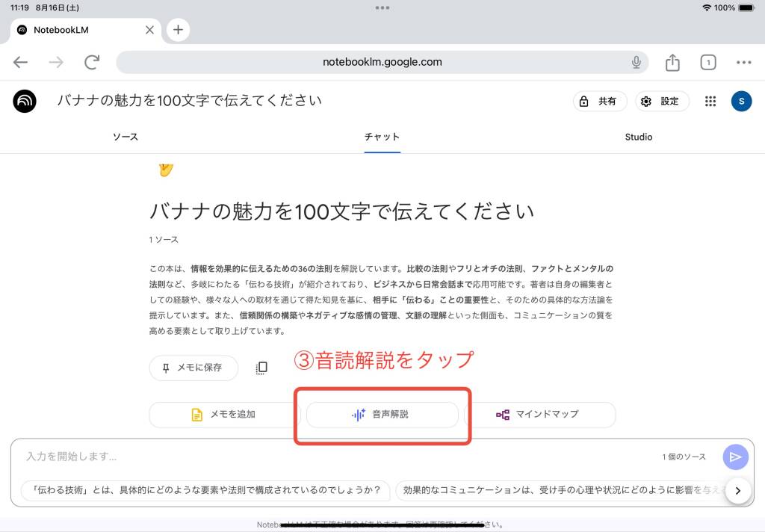This screenshot has height=532, width=765.
Task: Open the browser three-dot menu
Action: tap(743, 63)
